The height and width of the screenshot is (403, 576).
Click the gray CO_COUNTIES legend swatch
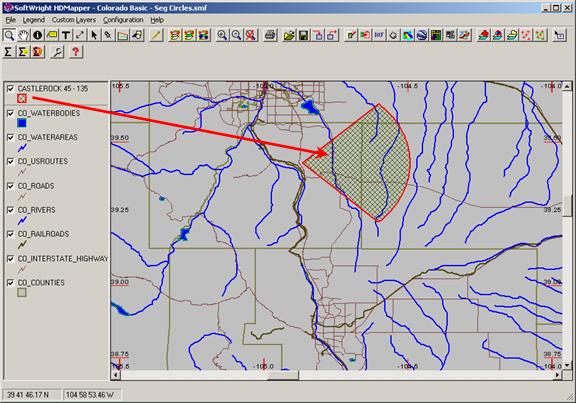(22, 292)
